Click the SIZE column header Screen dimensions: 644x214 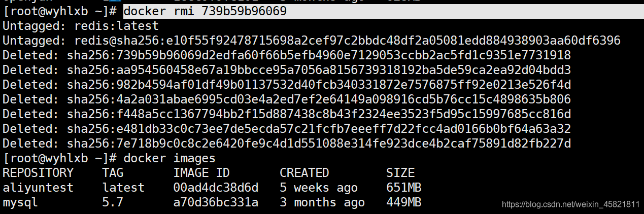(x=400, y=173)
